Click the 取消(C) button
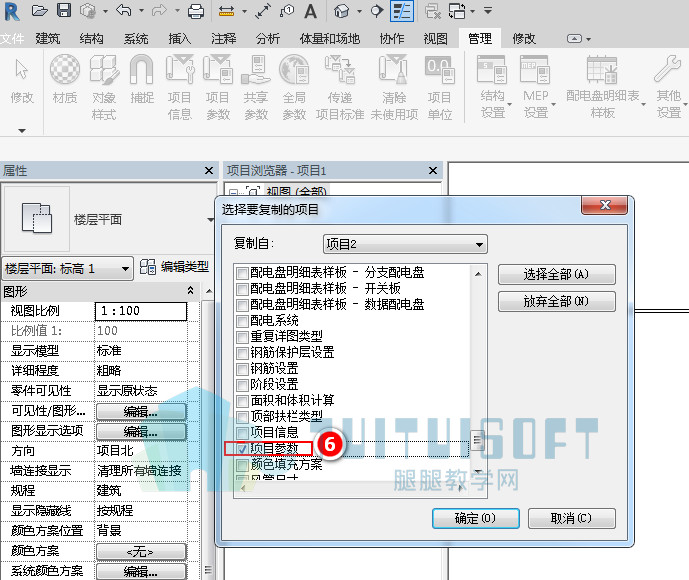The width and height of the screenshot is (689, 580). [571, 518]
